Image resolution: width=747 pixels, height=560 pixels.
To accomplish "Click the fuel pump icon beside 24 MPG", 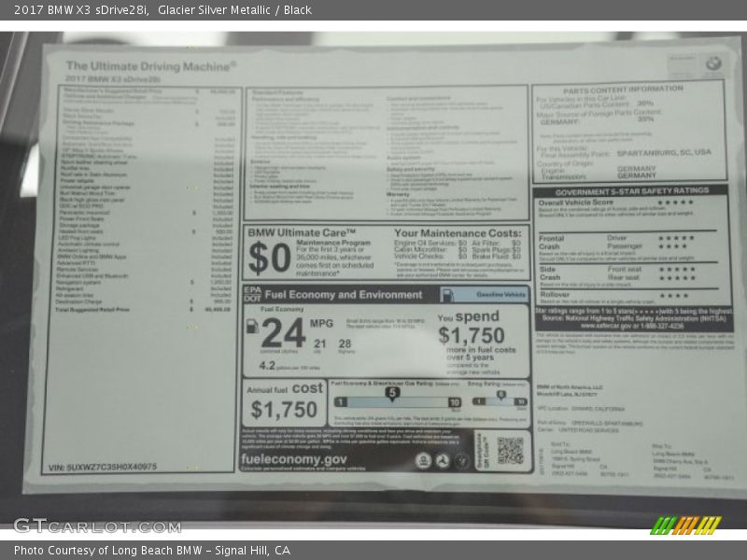I will [252, 327].
